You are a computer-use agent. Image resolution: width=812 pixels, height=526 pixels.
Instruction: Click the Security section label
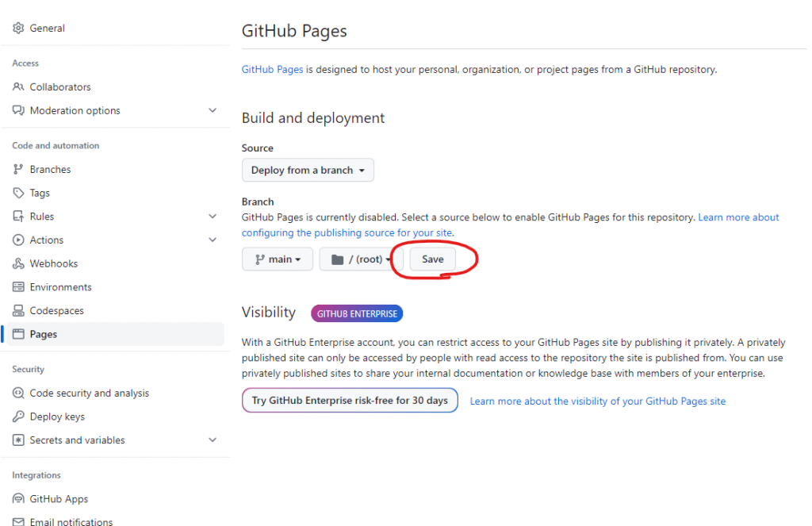click(x=28, y=370)
